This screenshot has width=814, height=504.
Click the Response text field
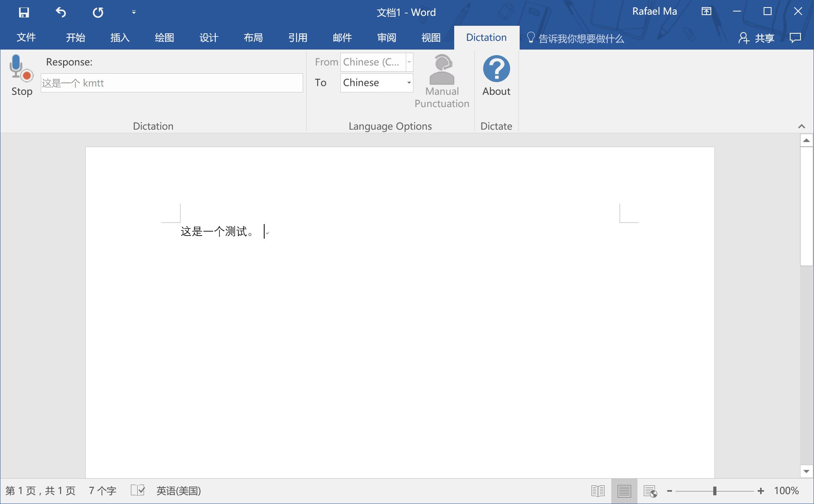172,83
